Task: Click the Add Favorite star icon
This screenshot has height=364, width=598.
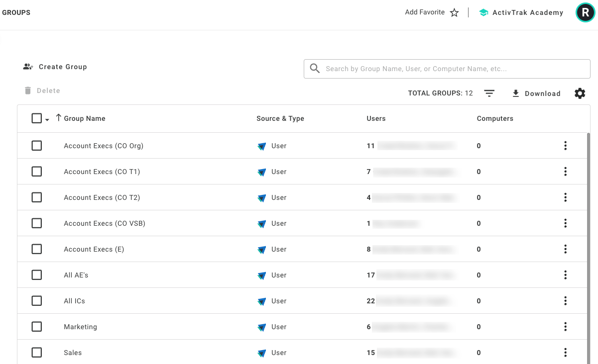Action: pos(454,13)
